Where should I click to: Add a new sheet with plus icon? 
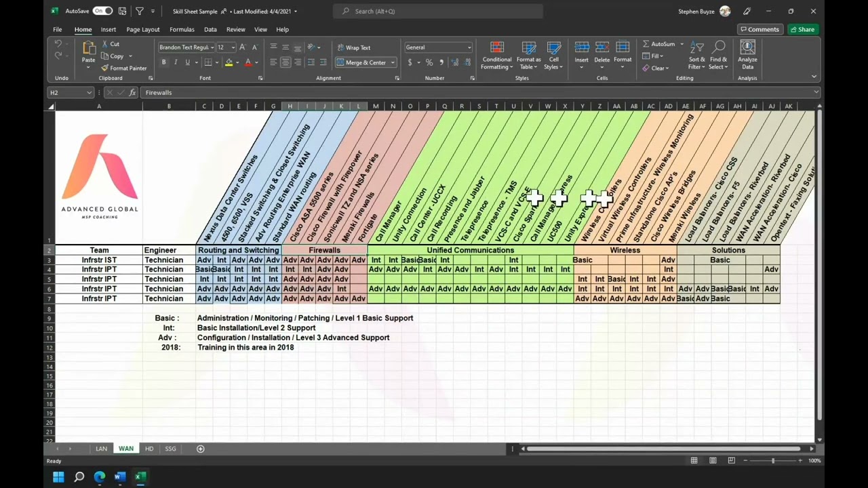(x=200, y=449)
